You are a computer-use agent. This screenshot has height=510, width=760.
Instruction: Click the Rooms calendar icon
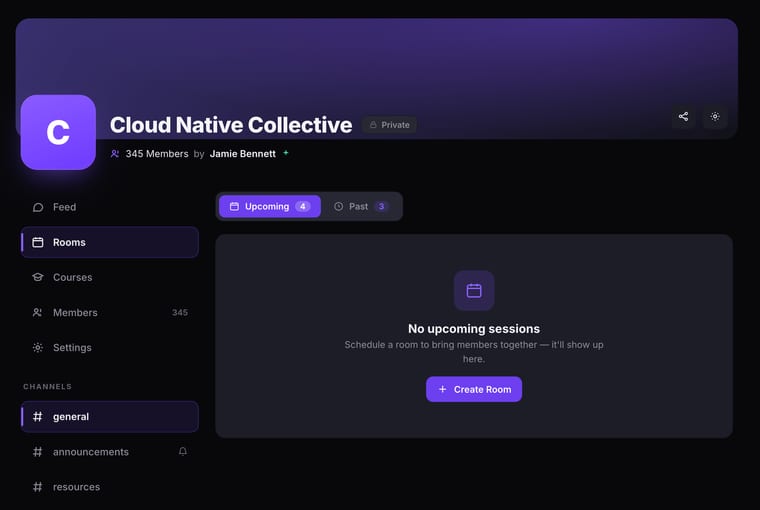(38, 242)
